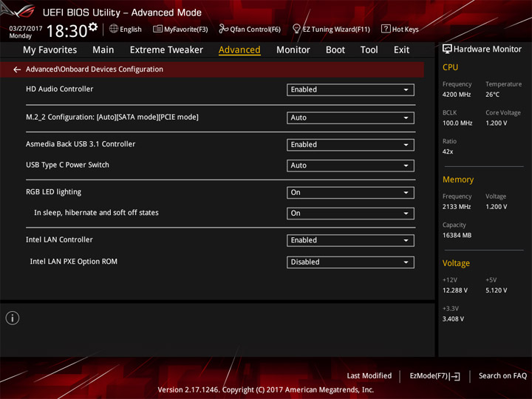Switch to Main tab

click(x=103, y=50)
